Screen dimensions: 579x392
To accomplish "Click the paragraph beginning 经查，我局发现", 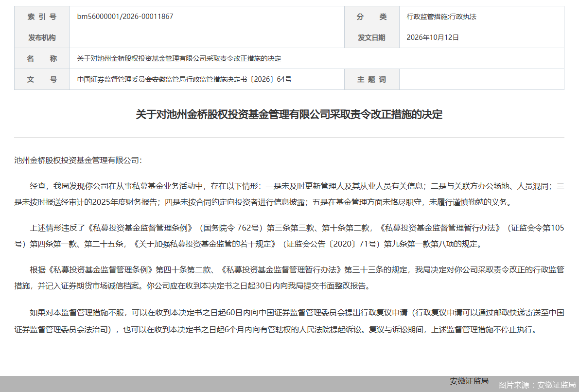I will click(289, 194).
